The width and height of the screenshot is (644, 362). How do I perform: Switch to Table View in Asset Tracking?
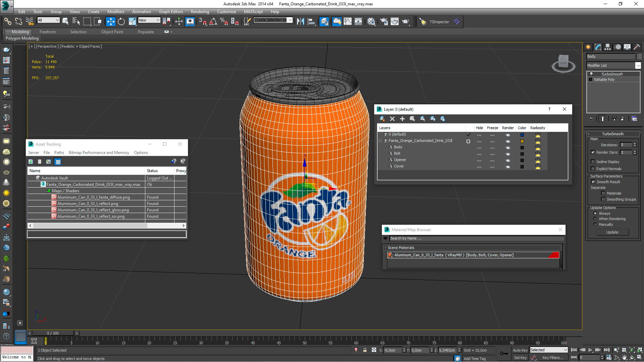click(x=58, y=162)
